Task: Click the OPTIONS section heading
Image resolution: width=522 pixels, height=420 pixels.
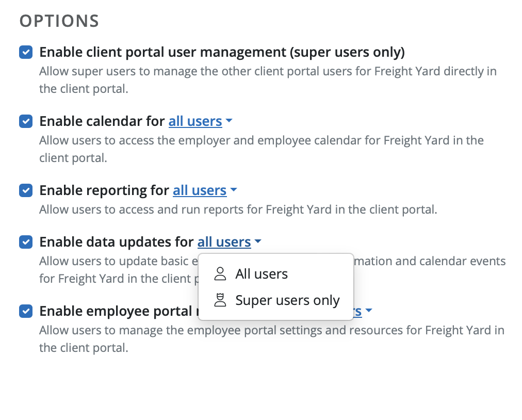Action: click(59, 21)
